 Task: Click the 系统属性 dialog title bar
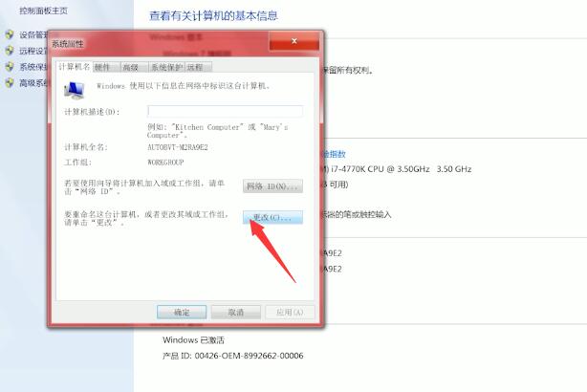tap(159, 43)
